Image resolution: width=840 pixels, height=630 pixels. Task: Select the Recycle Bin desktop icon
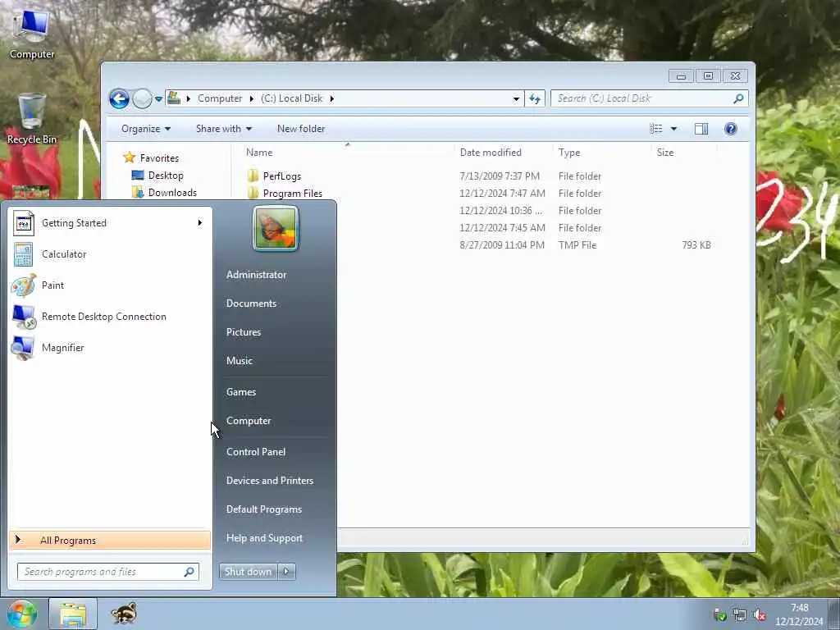tap(32, 119)
